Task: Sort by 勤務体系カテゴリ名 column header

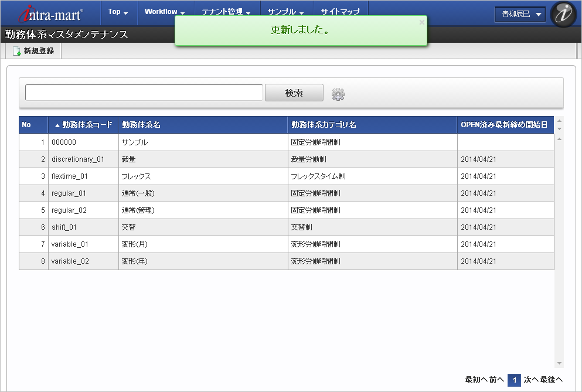Action: 372,125
